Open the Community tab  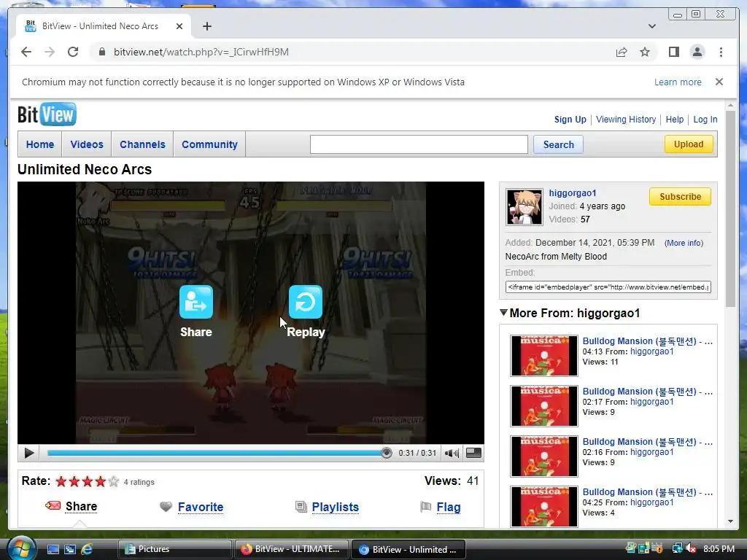(x=209, y=144)
